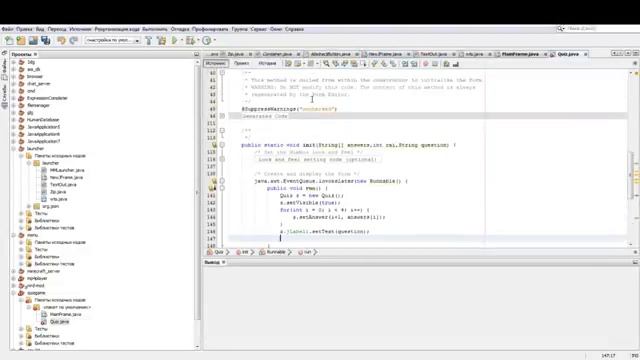
Task: Click the Files side tab on left edge
Action: (x=4, y=69)
